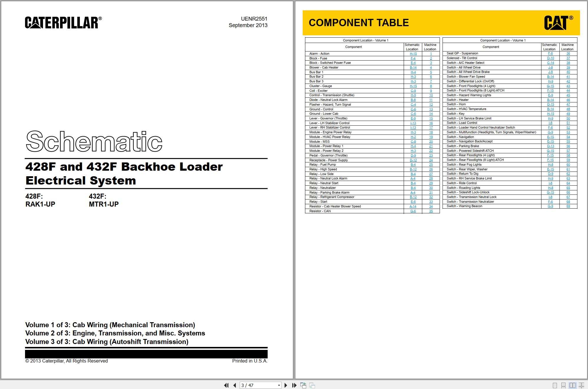Image resolution: width=588 pixels, height=389 pixels.
Task: Open machine location 42 for Differential Lock switch
Action: point(568,81)
